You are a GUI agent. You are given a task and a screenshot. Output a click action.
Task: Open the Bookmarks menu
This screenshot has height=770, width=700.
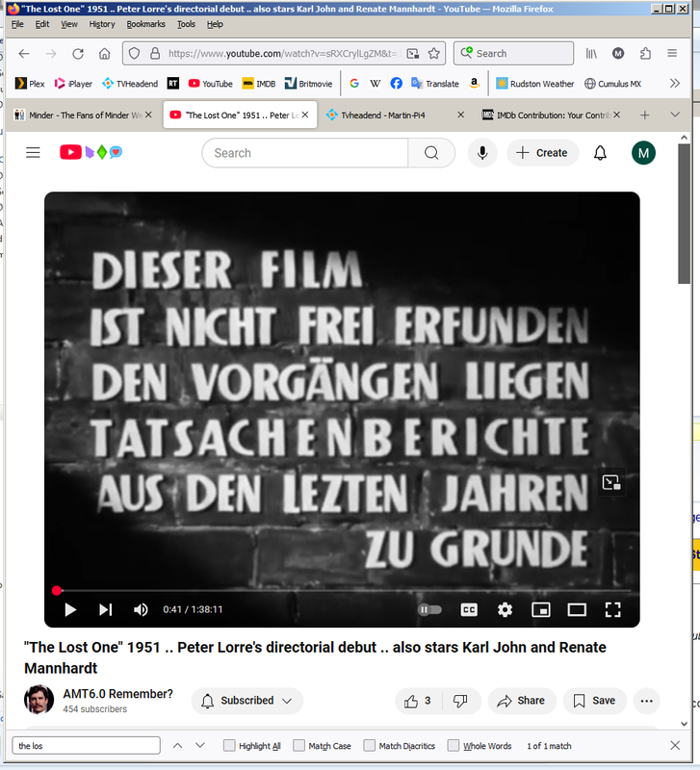(x=145, y=24)
